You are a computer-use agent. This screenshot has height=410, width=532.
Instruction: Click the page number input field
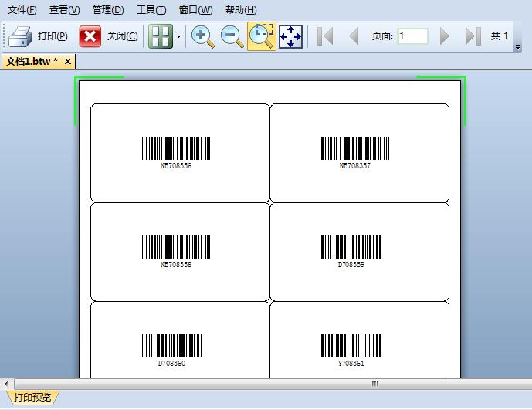(x=412, y=36)
